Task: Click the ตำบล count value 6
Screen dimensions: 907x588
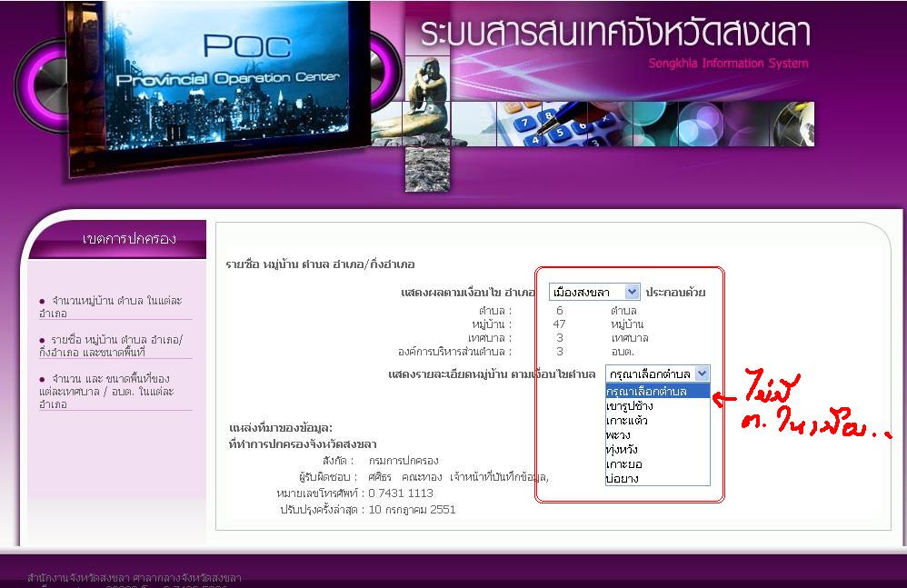Action: coord(559,311)
